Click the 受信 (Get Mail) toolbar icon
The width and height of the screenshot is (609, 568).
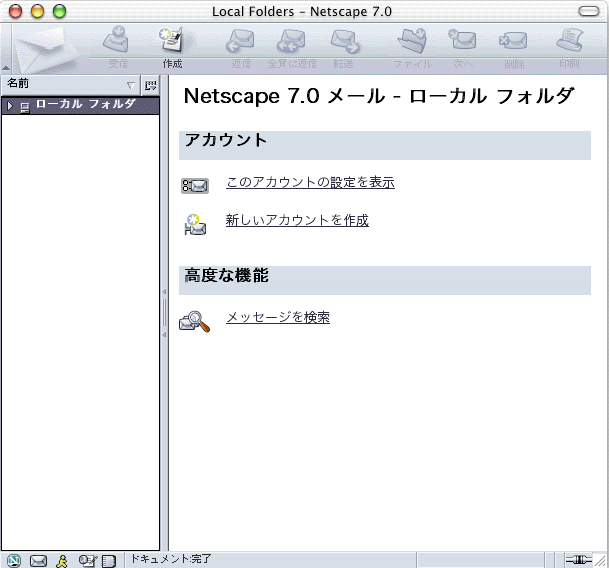click(117, 40)
